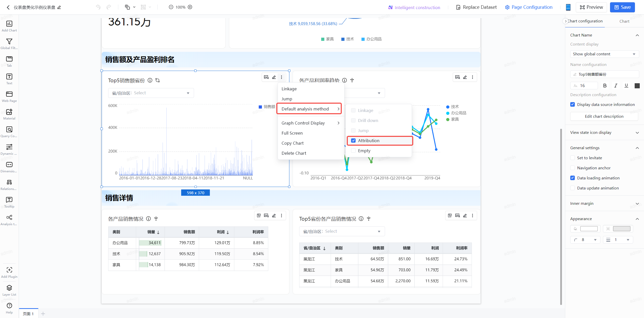Open the corner radius 8 dropdown

coord(585,240)
